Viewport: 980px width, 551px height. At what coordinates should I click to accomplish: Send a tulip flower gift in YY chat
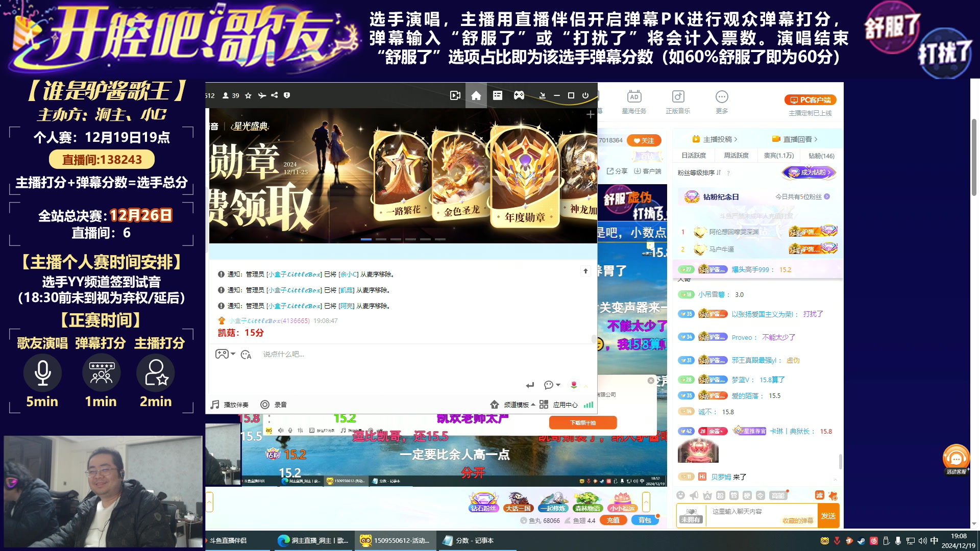pyautogui.click(x=574, y=385)
